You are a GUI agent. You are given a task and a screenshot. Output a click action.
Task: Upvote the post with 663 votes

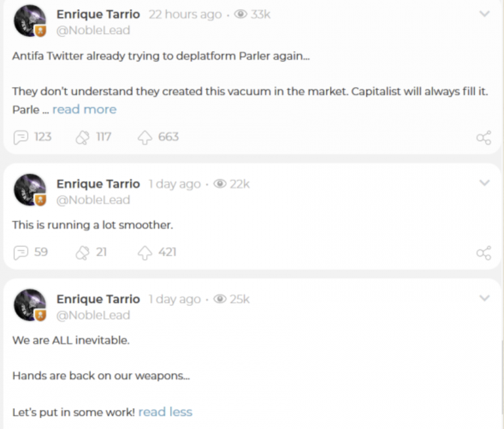(145, 137)
